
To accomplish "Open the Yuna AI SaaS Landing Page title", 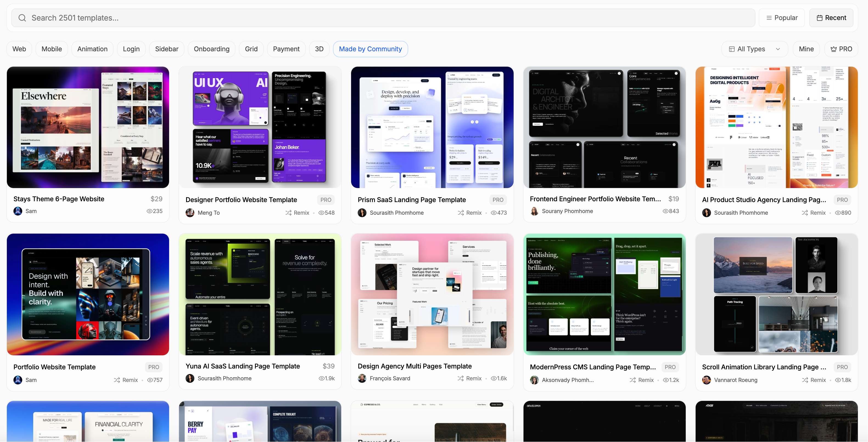I will [243, 366].
